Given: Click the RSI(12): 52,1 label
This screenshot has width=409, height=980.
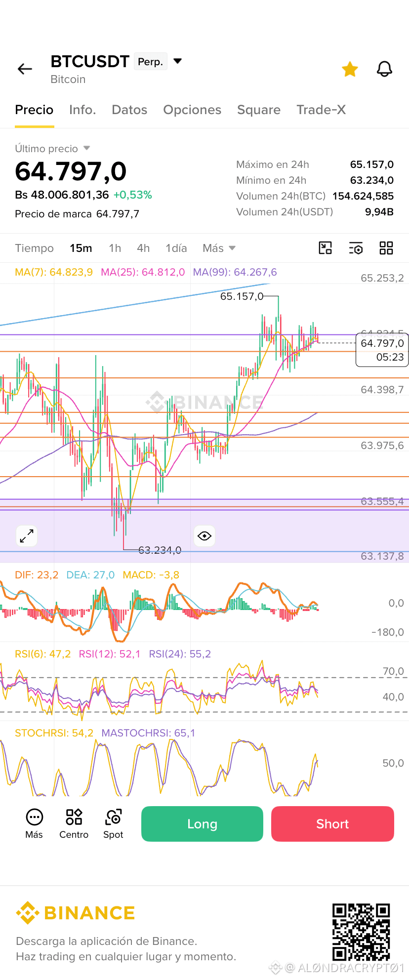Looking at the screenshot, I should click(x=110, y=654).
